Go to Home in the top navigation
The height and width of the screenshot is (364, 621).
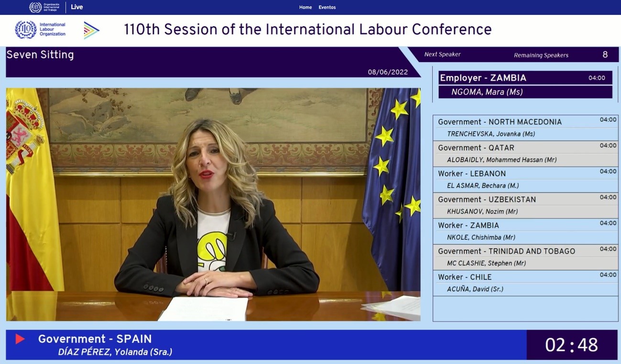[305, 7]
